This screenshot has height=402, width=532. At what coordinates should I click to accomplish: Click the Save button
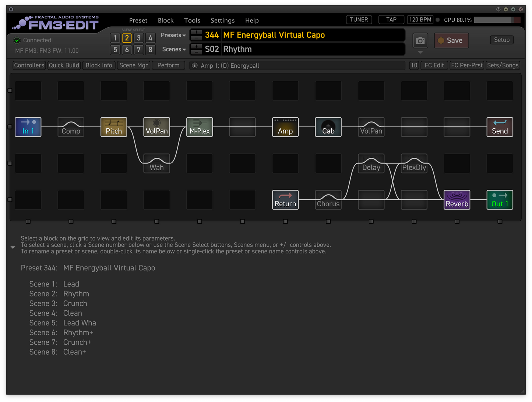(451, 40)
